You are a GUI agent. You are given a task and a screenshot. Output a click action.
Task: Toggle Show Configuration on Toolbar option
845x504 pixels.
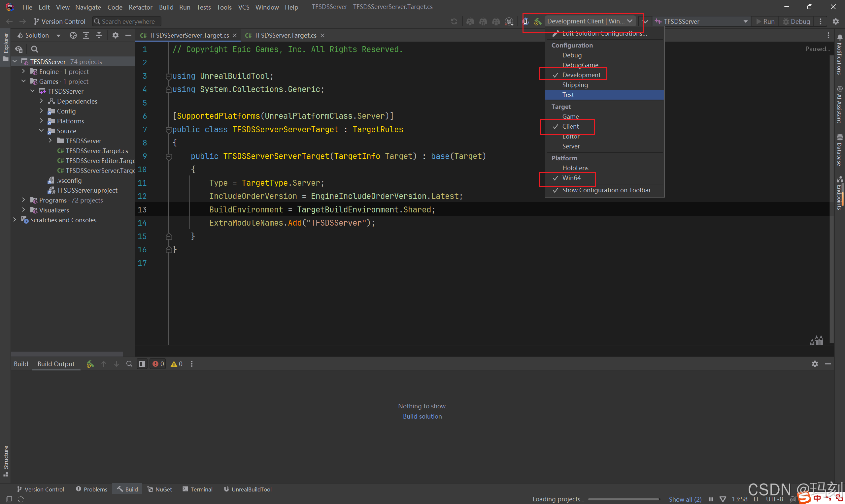(606, 190)
